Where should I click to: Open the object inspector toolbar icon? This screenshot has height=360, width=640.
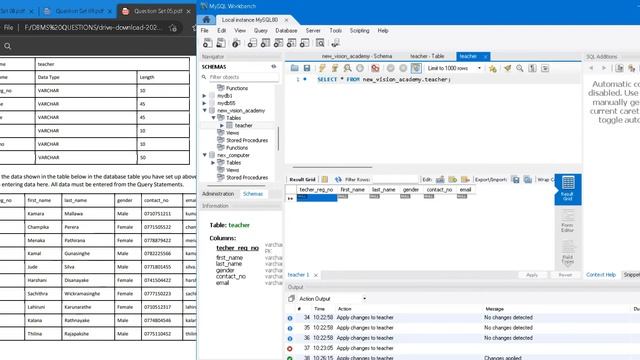pos(236,43)
